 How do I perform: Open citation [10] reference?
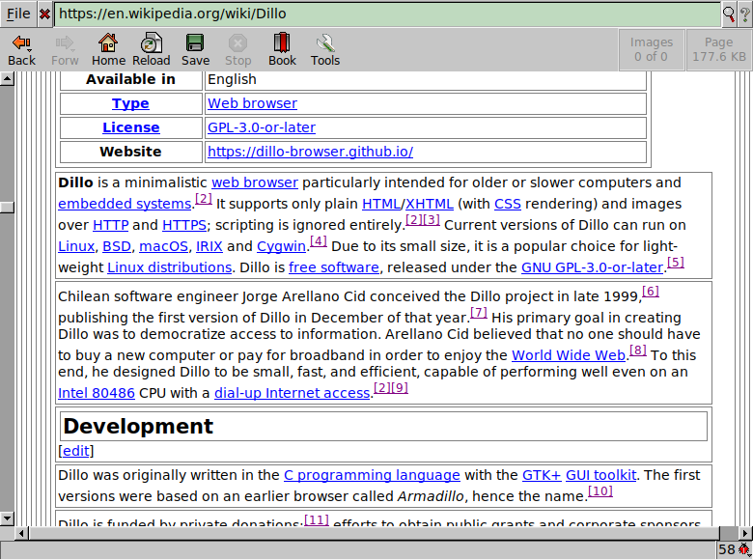[x=600, y=490]
